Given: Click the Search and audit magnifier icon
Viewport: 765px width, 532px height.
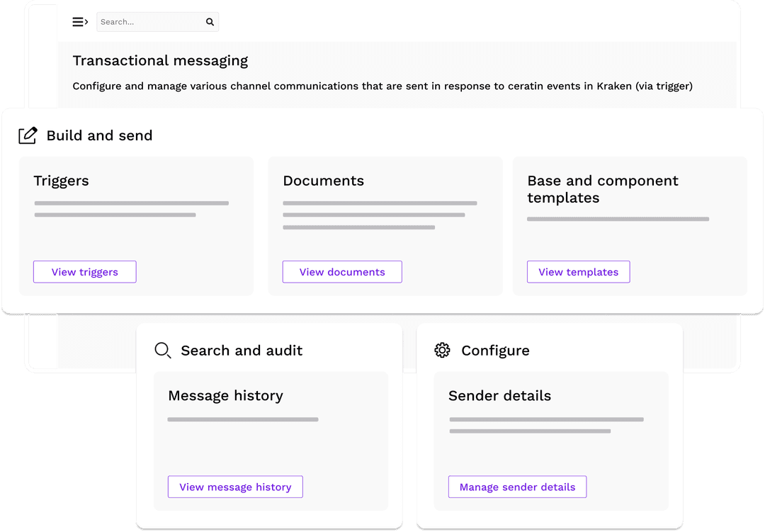Looking at the screenshot, I should 163,350.
